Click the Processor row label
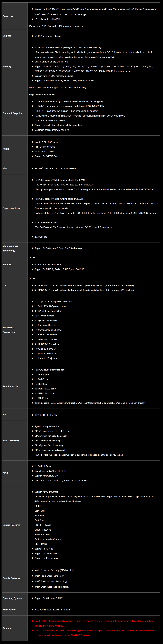This screenshot has width=163, height=644. 8,16
